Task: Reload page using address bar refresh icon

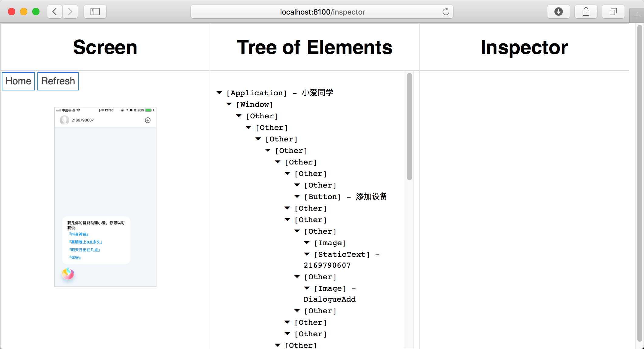Action: pos(446,12)
